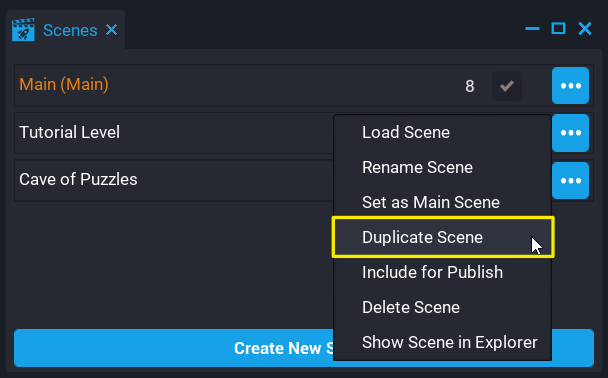Select the Main (Main) scene row
Screen dimensions: 608x378
[x=304, y=85]
